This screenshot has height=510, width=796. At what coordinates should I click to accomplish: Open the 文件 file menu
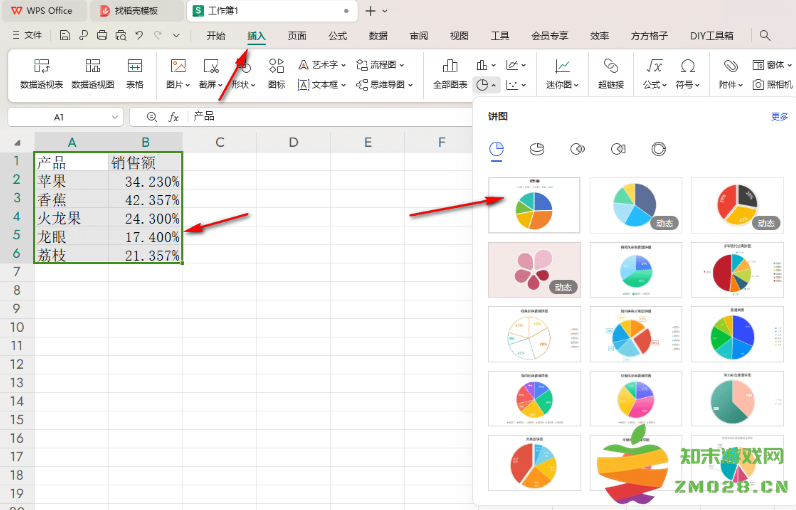(x=27, y=36)
